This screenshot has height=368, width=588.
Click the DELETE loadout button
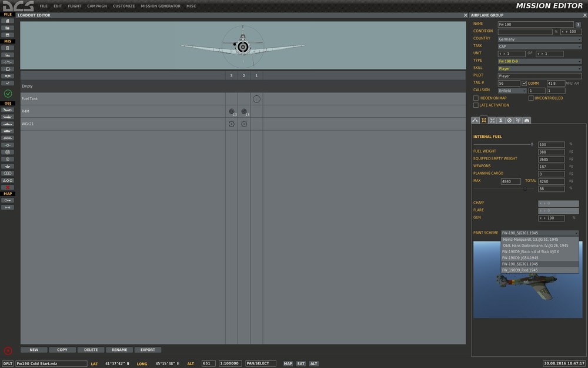91,350
